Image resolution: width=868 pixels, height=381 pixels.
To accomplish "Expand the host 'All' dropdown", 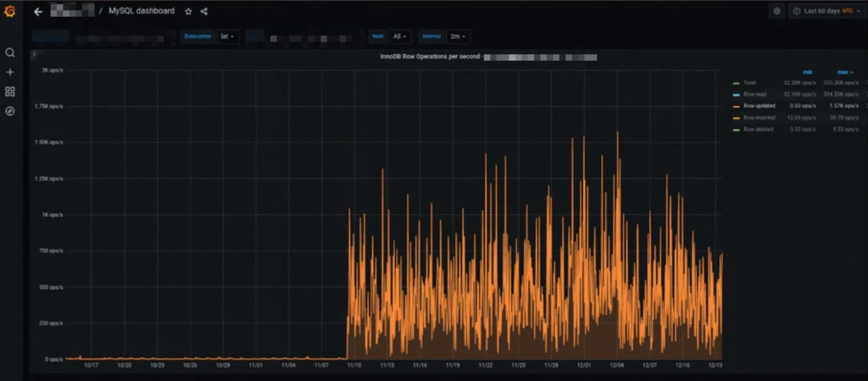I will click(x=399, y=36).
